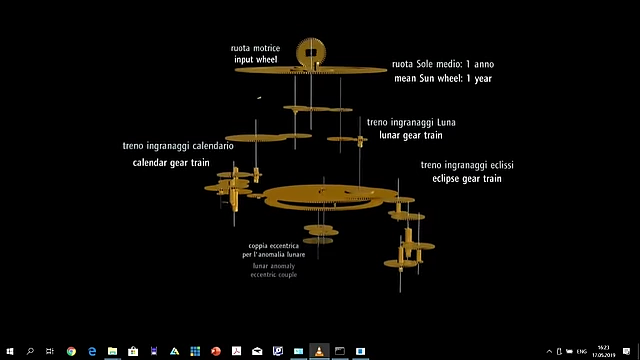The height and width of the screenshot is (360, 640).
Task: Open the Mail envelope app on taskbar
Action: tap(257, 351)
